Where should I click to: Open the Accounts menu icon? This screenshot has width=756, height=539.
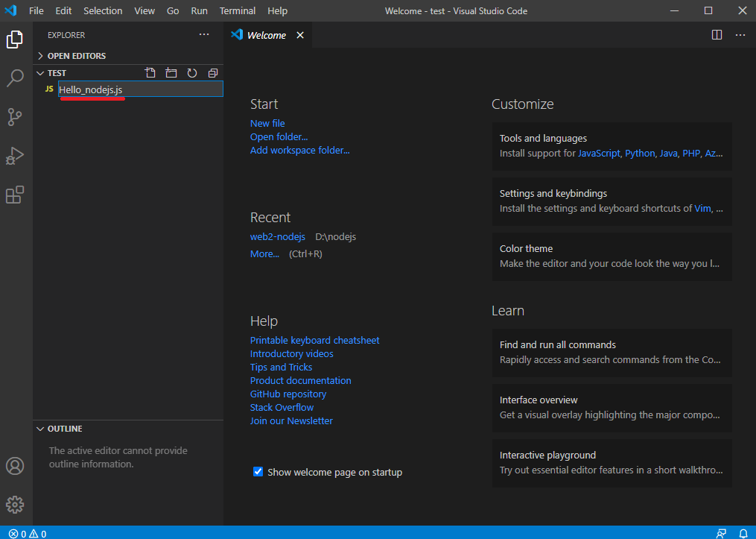[x=15, y=466]
